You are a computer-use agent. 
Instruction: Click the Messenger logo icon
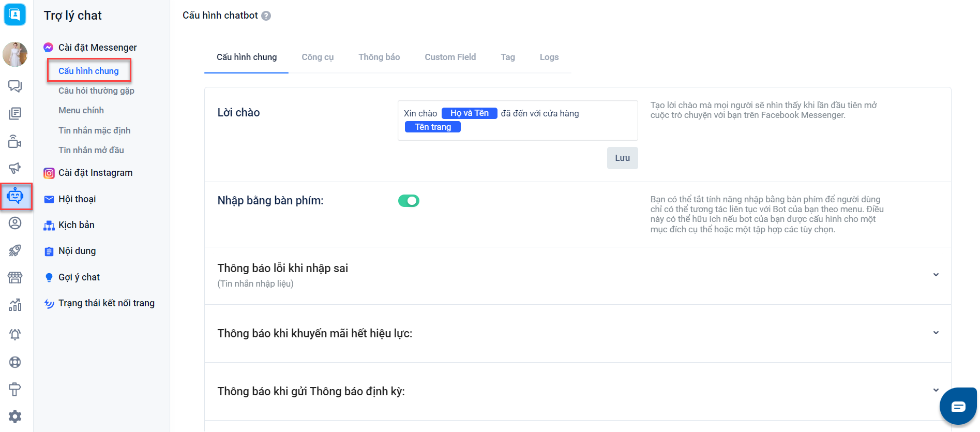49,48
